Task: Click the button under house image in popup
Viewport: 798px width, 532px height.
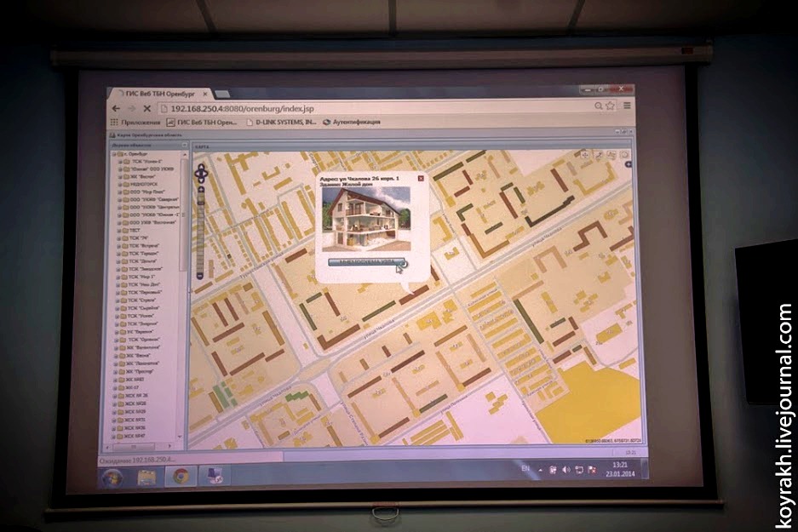Action: click(x=366, y=263)
